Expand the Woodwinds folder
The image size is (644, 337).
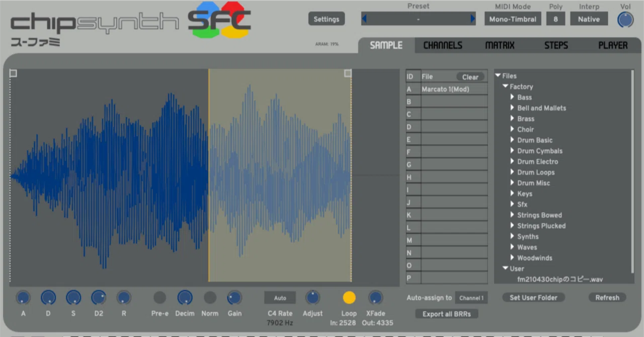[513, 257]
